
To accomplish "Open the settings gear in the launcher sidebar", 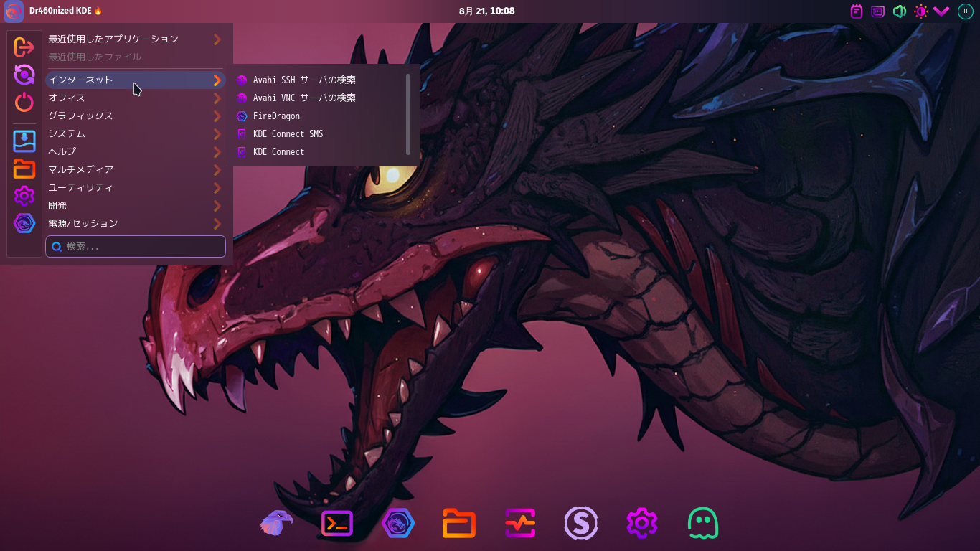I will pyautogui.click(x=24, y=196).
